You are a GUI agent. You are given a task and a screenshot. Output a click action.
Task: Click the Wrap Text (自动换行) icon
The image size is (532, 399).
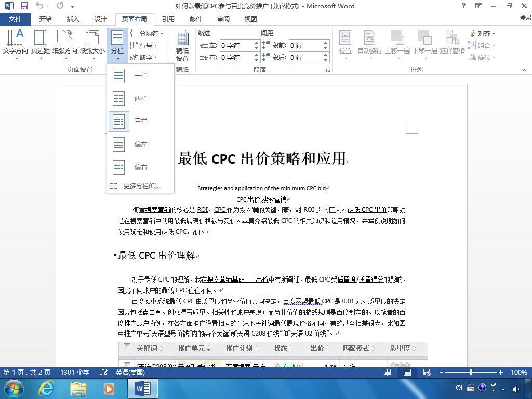[369, 45]
